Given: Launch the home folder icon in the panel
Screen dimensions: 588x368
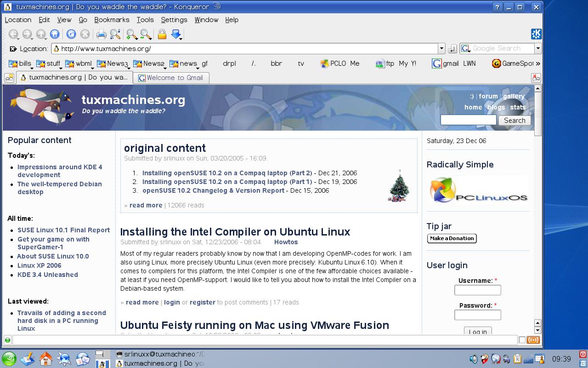Looking at the screenshot, I should point(46,359).
